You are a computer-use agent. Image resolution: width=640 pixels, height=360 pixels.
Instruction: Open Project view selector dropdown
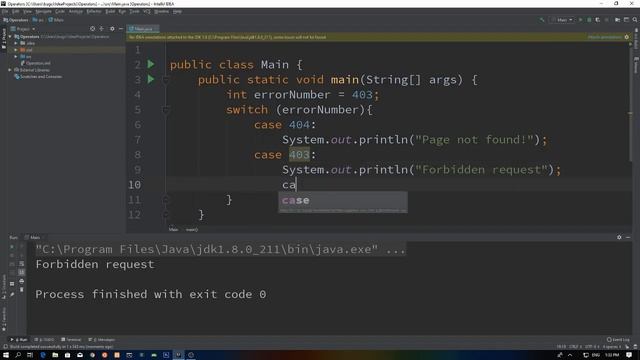click(x=23, y=29)
